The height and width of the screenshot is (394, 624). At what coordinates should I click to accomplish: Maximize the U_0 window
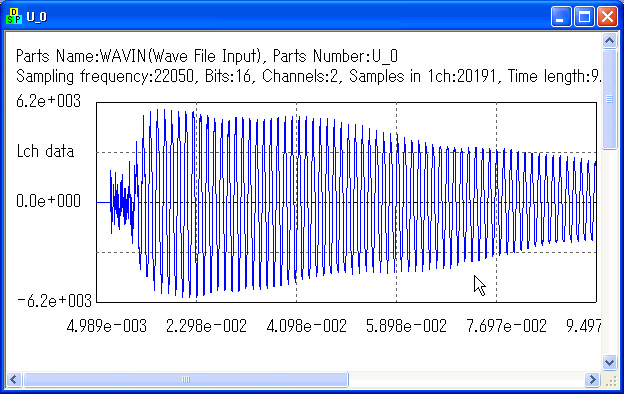pyautogui.click(x=584, y=17)
